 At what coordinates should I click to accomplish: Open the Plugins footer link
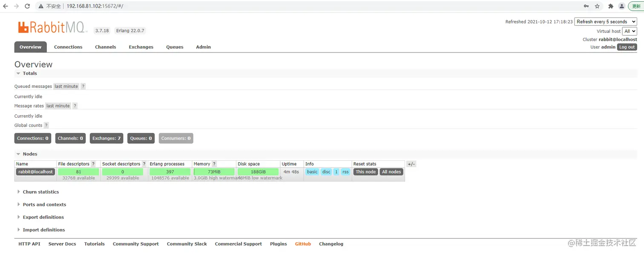tap(279, 244)
